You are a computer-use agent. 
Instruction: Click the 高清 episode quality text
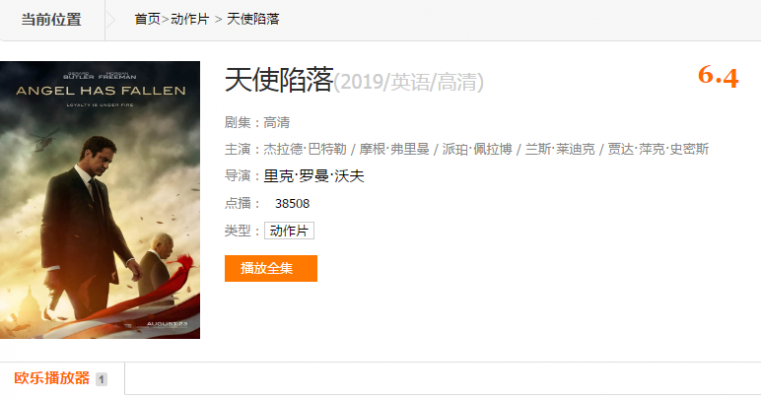click(277, 122)
